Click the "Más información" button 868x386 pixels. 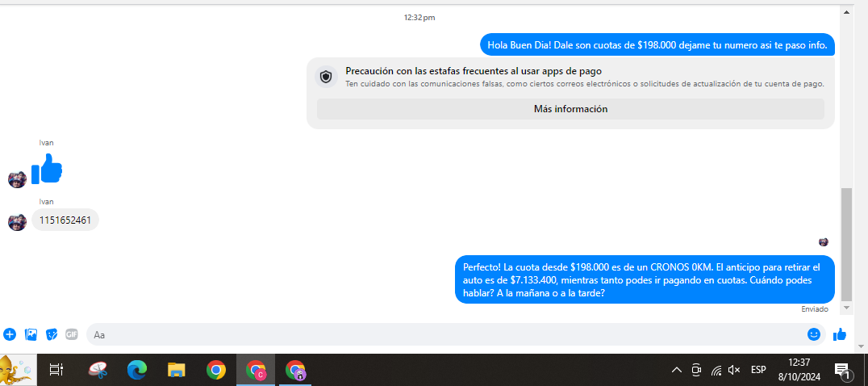click(x=570, y=109)
